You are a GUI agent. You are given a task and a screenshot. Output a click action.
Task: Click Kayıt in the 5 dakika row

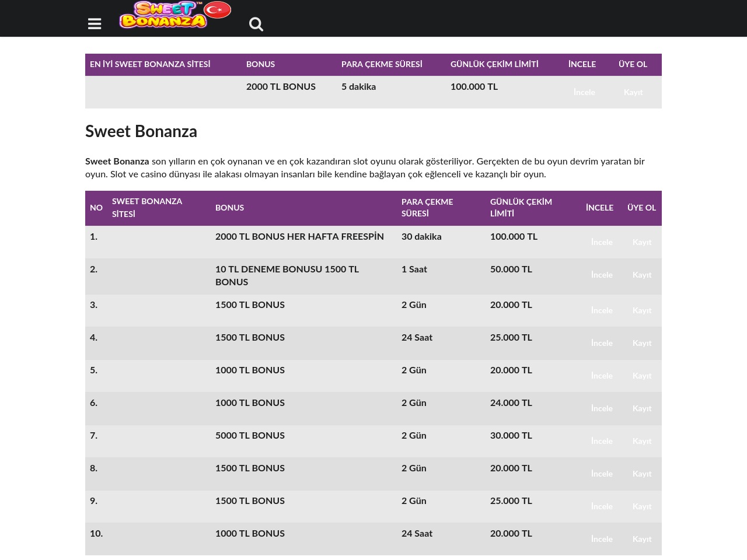(x=633, y=93)
